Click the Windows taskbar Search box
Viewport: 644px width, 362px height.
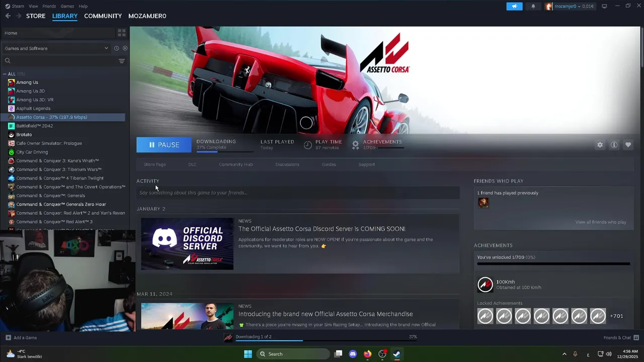point(293,354)
